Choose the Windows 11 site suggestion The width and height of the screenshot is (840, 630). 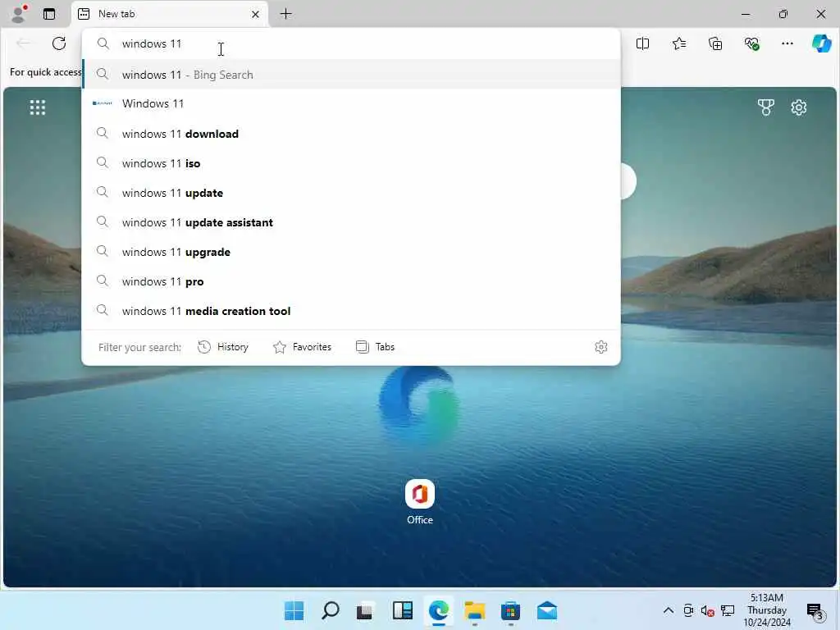351,103
